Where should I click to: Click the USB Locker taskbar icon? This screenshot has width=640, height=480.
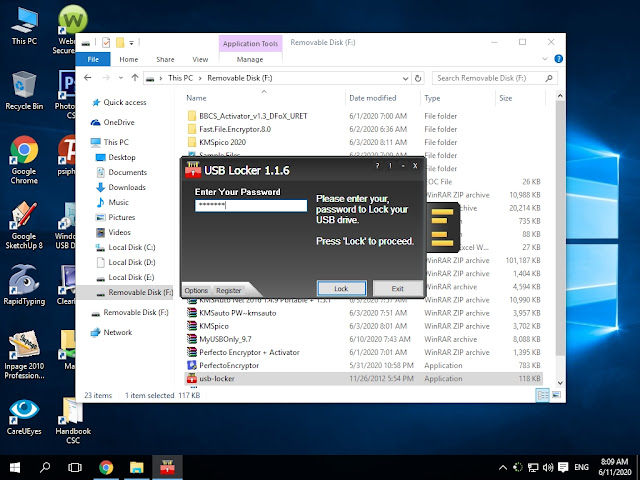pos(167,468)
